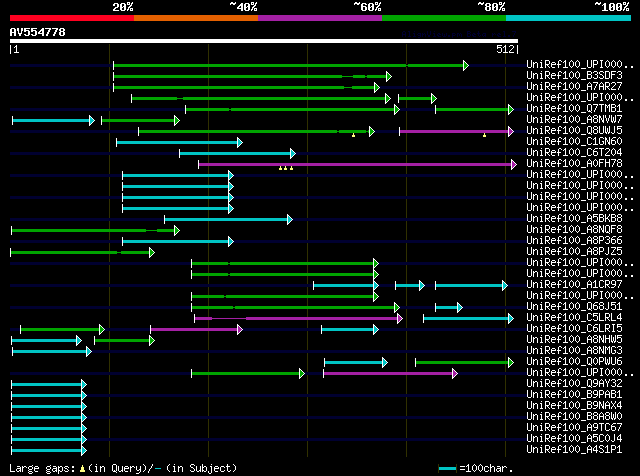Click the cyan alignment bar in A4S1P1 row
Image resolution: width=640 pixels, height=476 pixels.
(x=49, y=451)
